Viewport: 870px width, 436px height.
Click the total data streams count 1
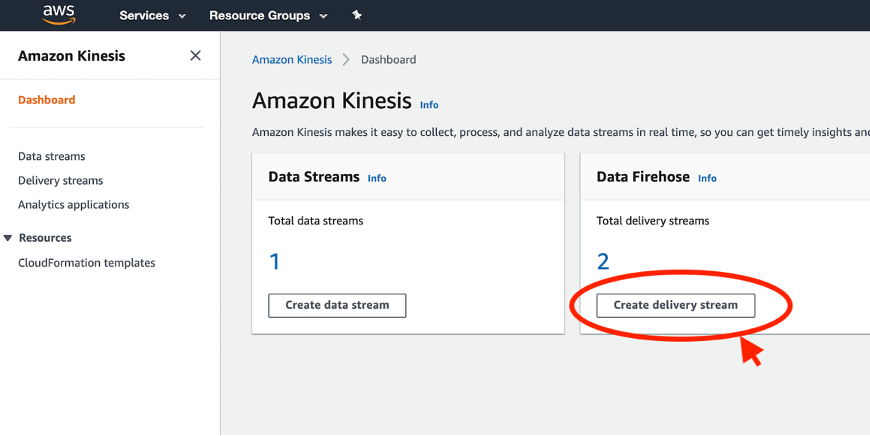pyautogui.click(x=275, y=262)
